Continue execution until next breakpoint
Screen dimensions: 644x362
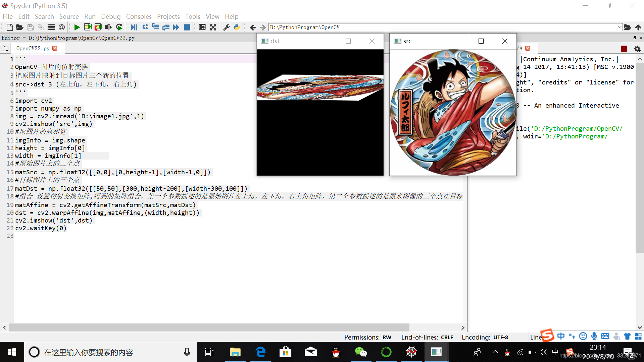point(176,27)
